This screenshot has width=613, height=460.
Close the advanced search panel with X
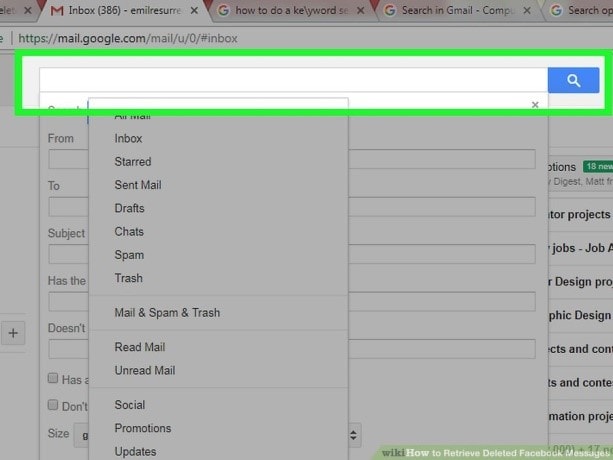535,105
